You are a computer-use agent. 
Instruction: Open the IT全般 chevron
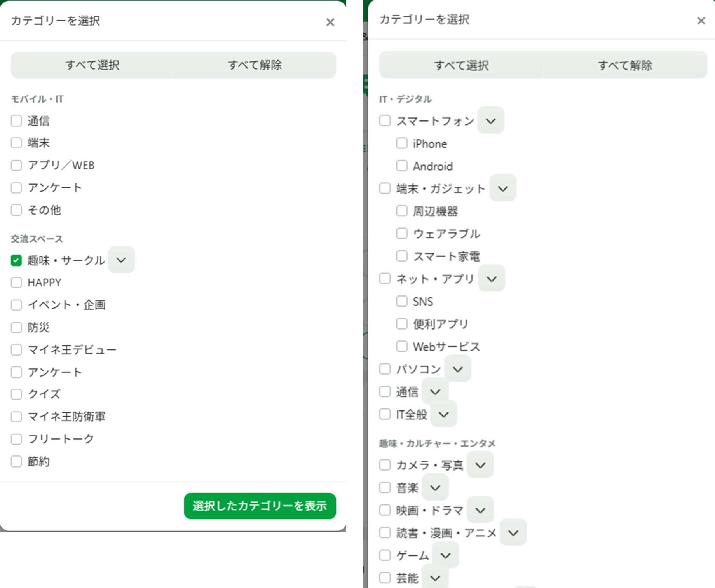coord(444,414)
